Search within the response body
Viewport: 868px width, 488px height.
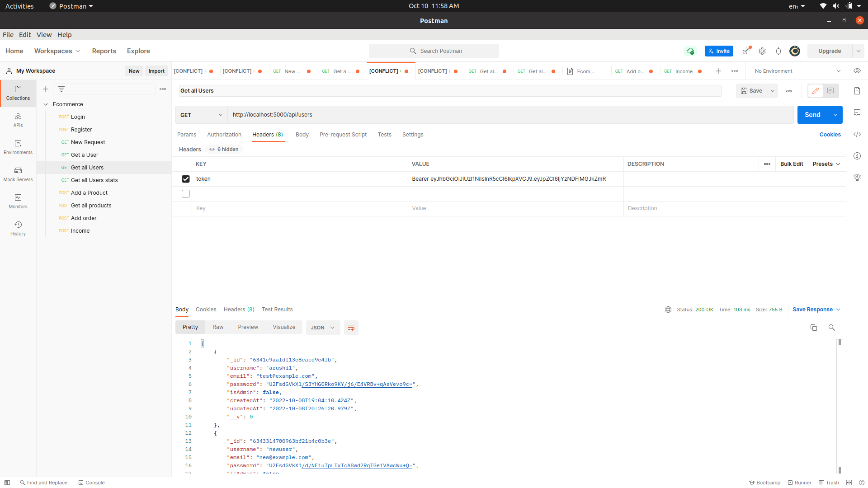click(x=832, y=328)
